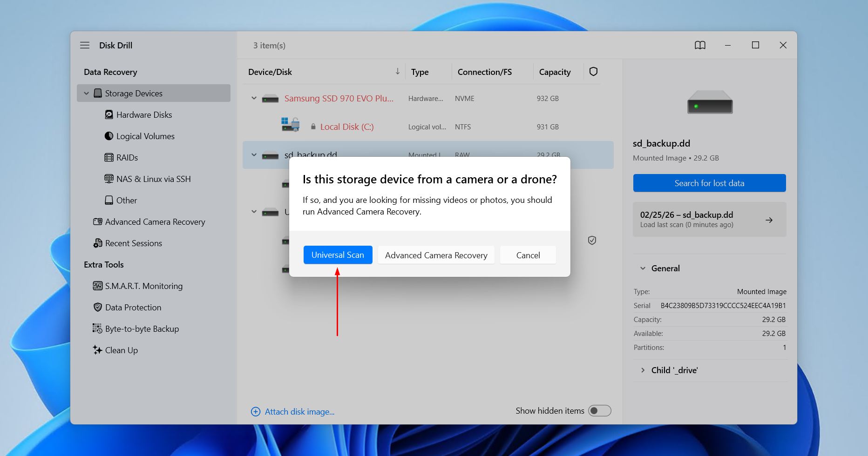Expand the Child '_drive' section
Screen dimensions: 868x456
pos(643,370)
